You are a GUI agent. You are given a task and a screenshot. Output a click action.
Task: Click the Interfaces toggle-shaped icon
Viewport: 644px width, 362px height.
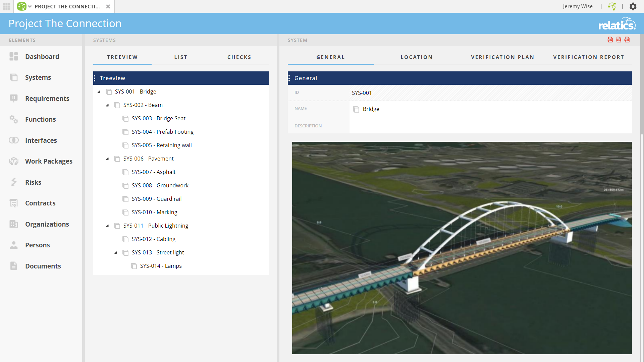coord(14,140)
